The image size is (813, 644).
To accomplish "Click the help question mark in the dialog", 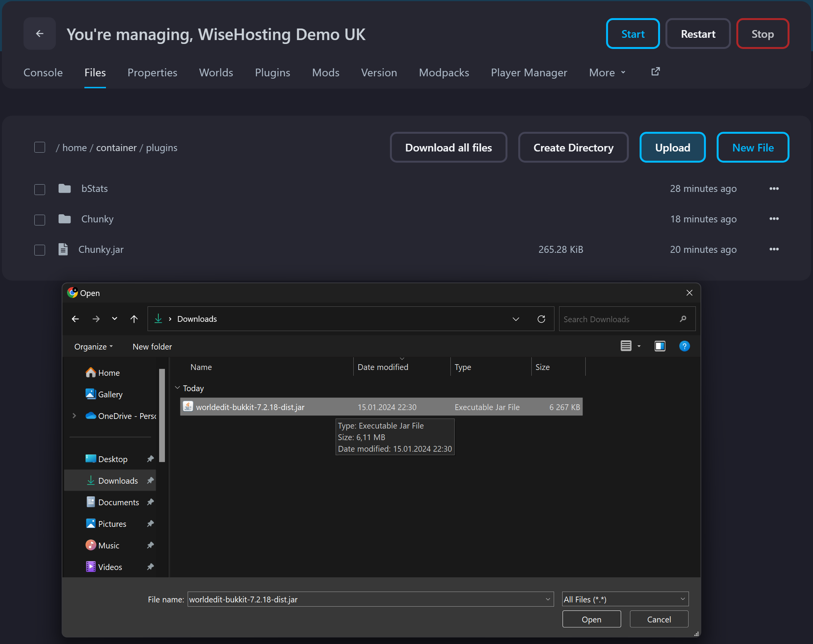I will click(x=685, y=346).
